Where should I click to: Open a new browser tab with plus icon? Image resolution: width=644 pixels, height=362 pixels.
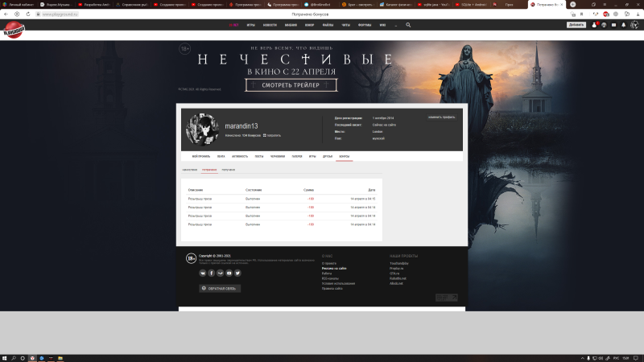coord(573,5)
